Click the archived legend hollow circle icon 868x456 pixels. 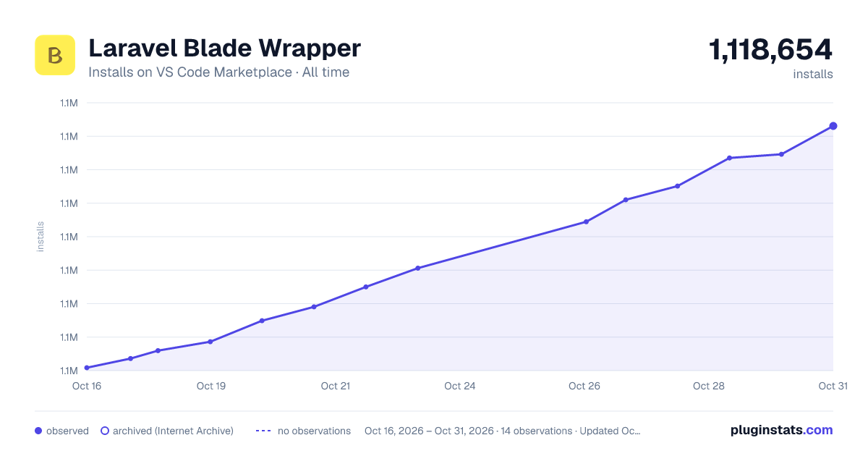click(105, 431)
